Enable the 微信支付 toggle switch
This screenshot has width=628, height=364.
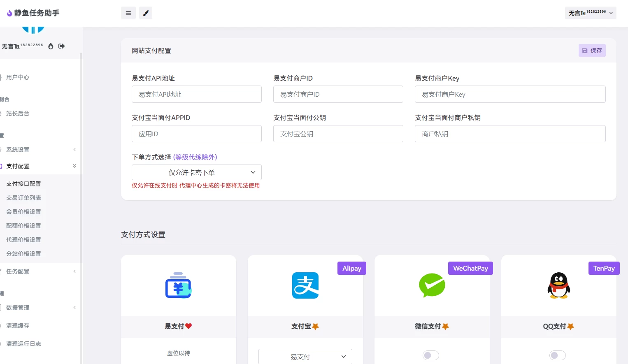point(431,355)
